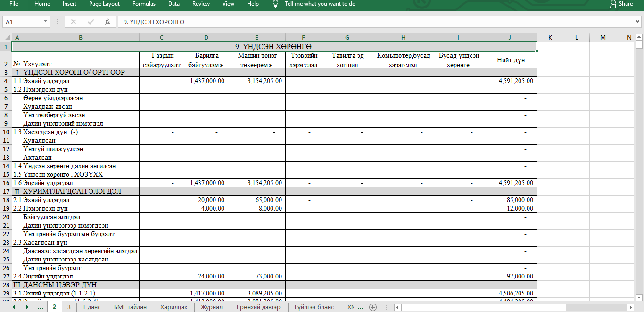Click the Tell me what you want search
Screen dimensions: 644x312
coord(320,4)
